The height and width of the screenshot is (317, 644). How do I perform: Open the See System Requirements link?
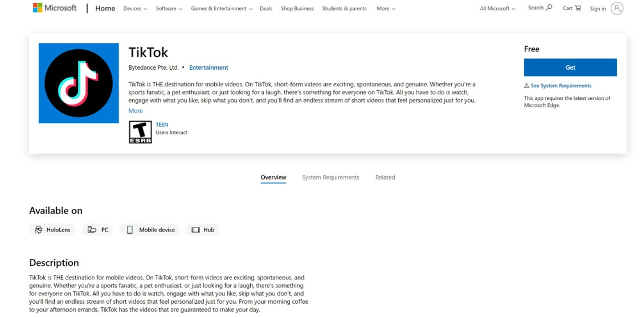561,86
